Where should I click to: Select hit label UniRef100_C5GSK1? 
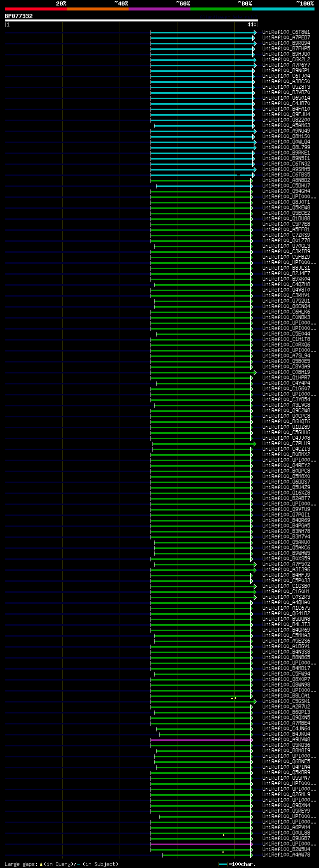(286, 701)
